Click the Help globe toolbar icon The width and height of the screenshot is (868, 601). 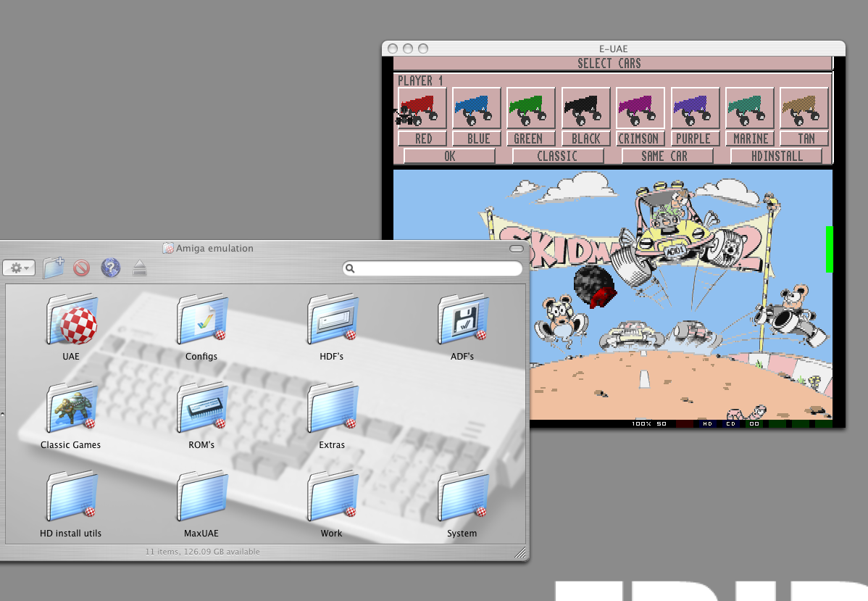tap(111, 268)
